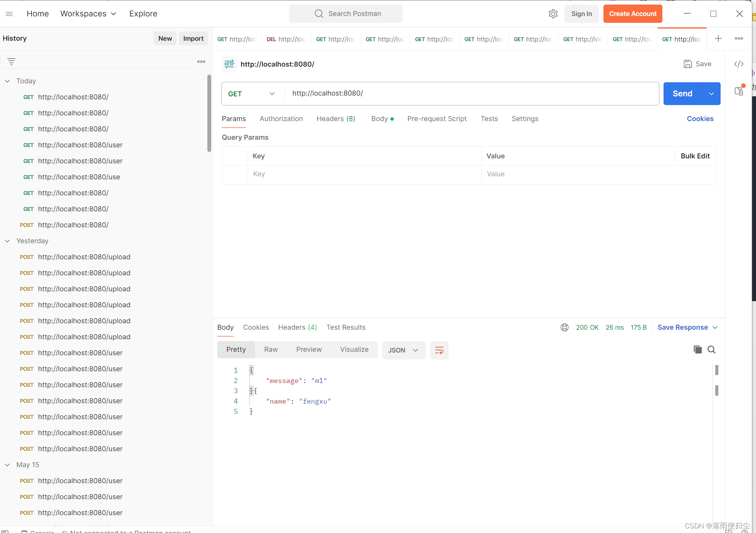Collapse the Yesterday history group
756x533 pixels.
[7, 241]
